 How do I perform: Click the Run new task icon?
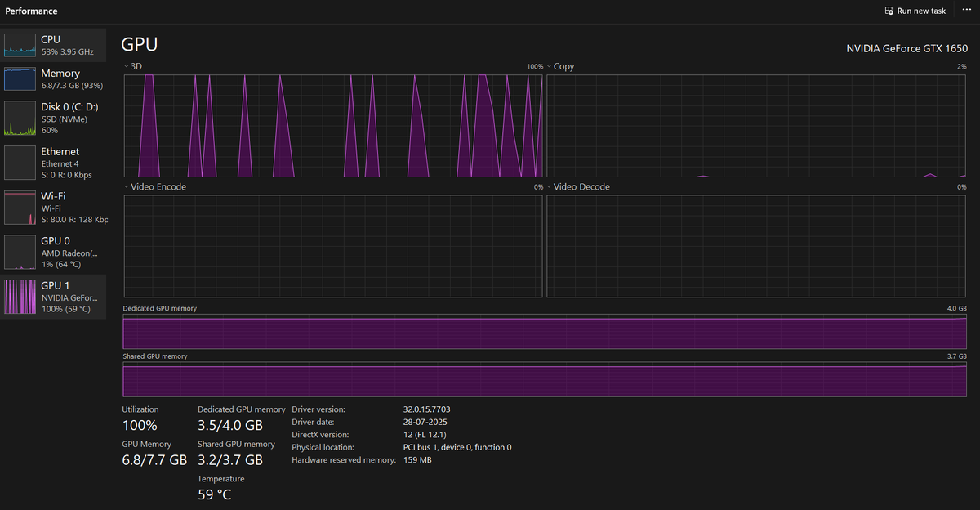tap(889, 11)
